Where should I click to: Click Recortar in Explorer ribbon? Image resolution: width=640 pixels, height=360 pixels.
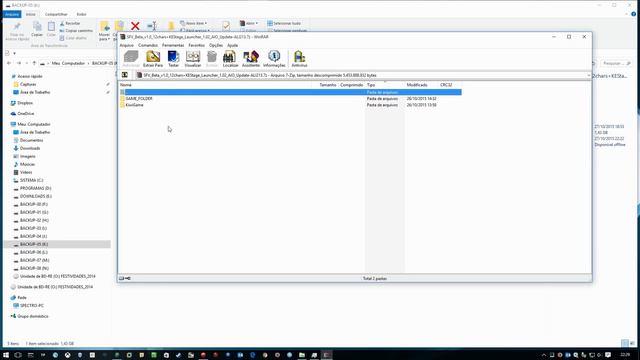[70, 23]
